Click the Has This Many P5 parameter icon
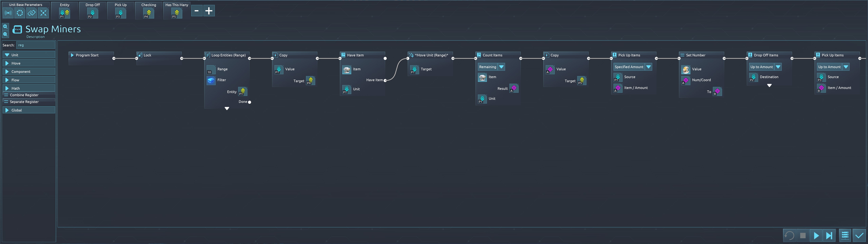This screenshot has height=244, width=868. pos(176,13)
